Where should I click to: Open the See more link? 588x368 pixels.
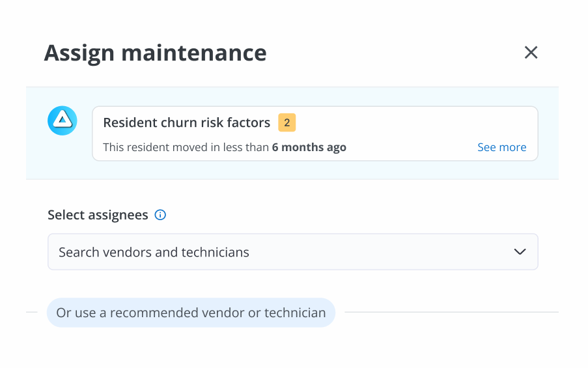501,147
